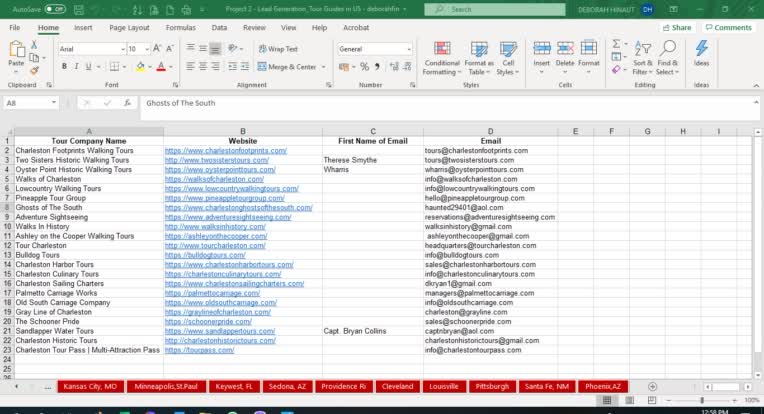Switch to Page Break Preview icon
Viewport: 764px width, 414px height.
coord(651,400)
